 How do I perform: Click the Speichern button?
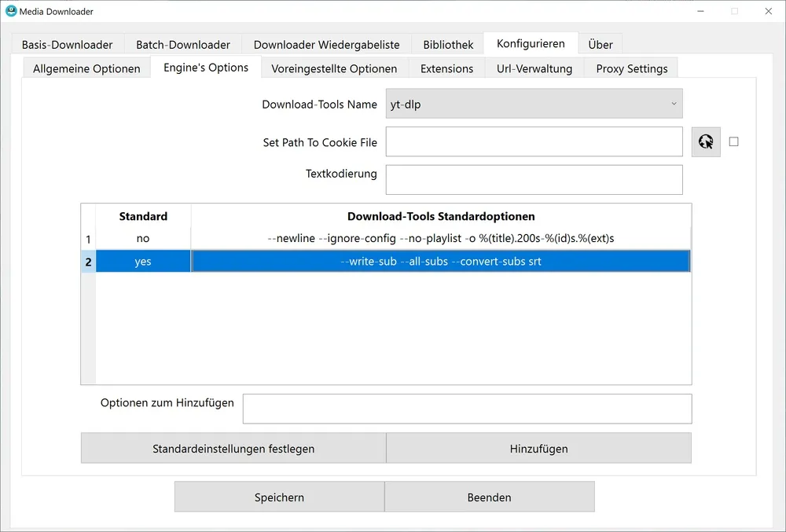coord(279,497)
